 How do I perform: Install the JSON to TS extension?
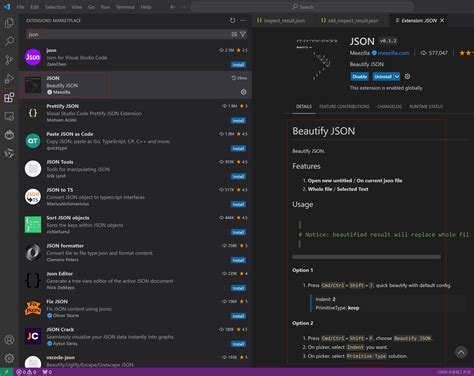238,204
